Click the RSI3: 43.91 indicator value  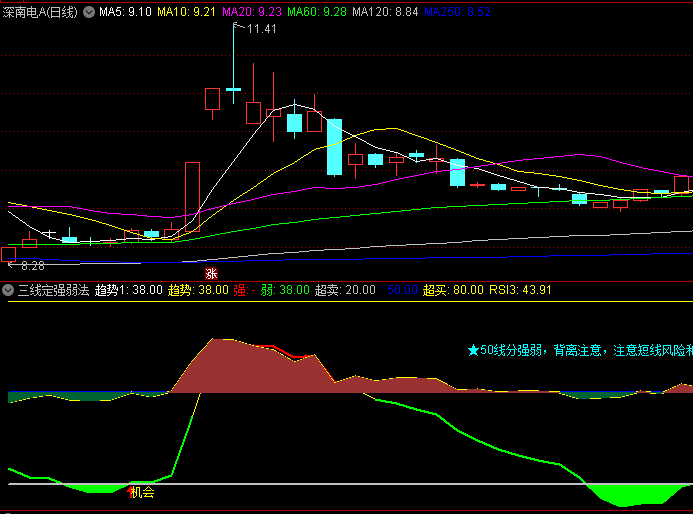pos(520,290)
